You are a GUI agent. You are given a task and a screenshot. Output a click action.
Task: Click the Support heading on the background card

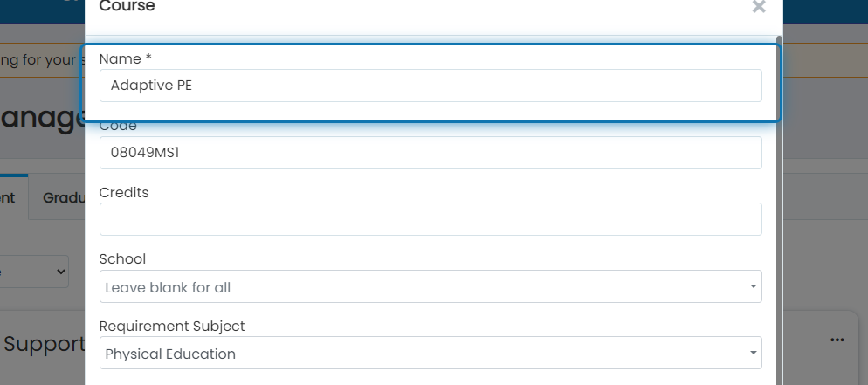tap(45, 344)
